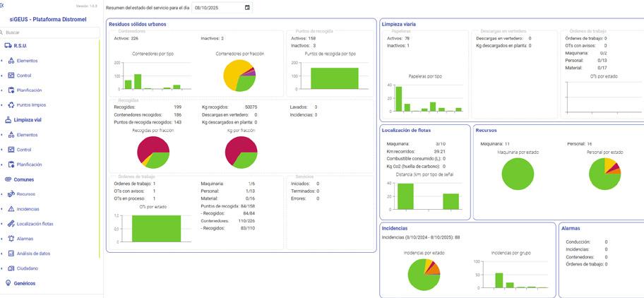Click the Elementos icon under R.S.U.
Image resolution: width=644 pixels, height=298 pixels.
11,61
